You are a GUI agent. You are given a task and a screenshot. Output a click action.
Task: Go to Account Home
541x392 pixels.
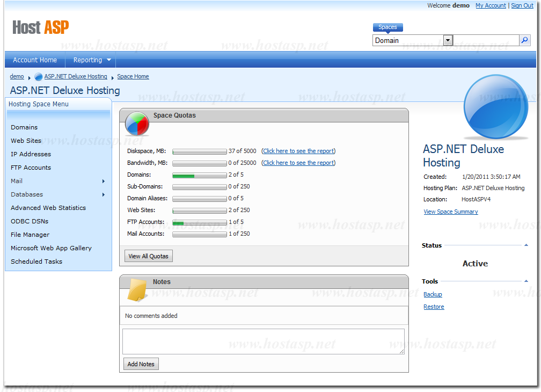[35, 60]
